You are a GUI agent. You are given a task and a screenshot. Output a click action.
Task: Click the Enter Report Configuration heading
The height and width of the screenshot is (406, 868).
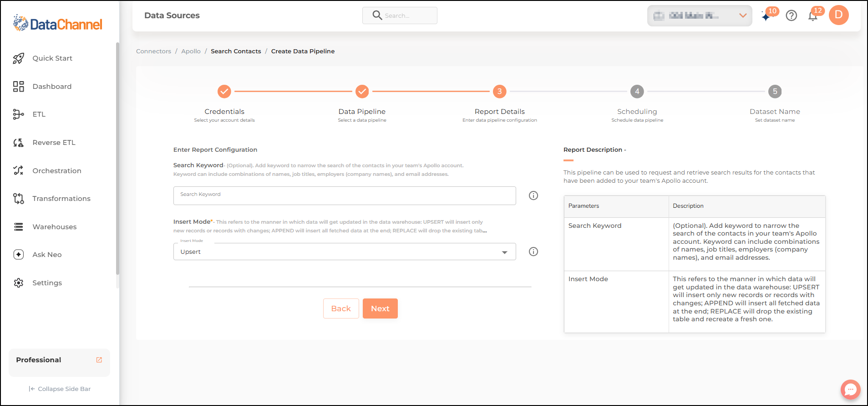[x=215, y=149]
